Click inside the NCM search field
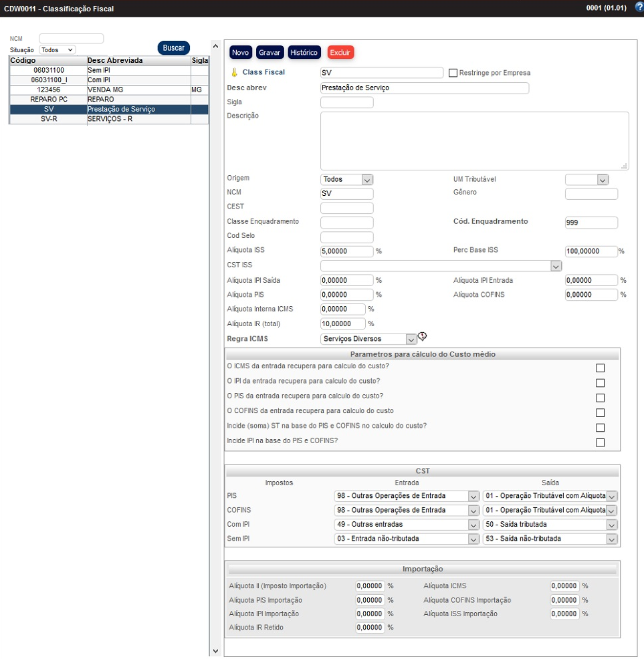This screenshot has width=644, height=659. click(x=71, y=38)
